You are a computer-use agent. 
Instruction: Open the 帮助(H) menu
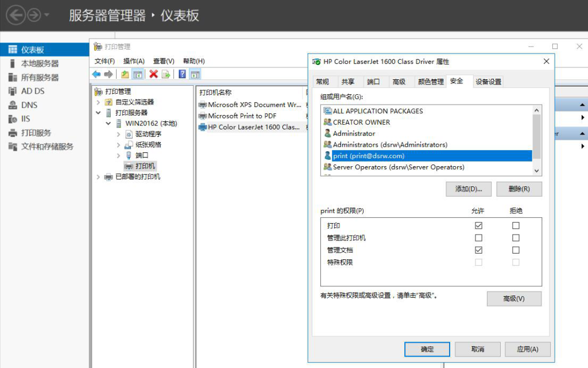[194, 61]
